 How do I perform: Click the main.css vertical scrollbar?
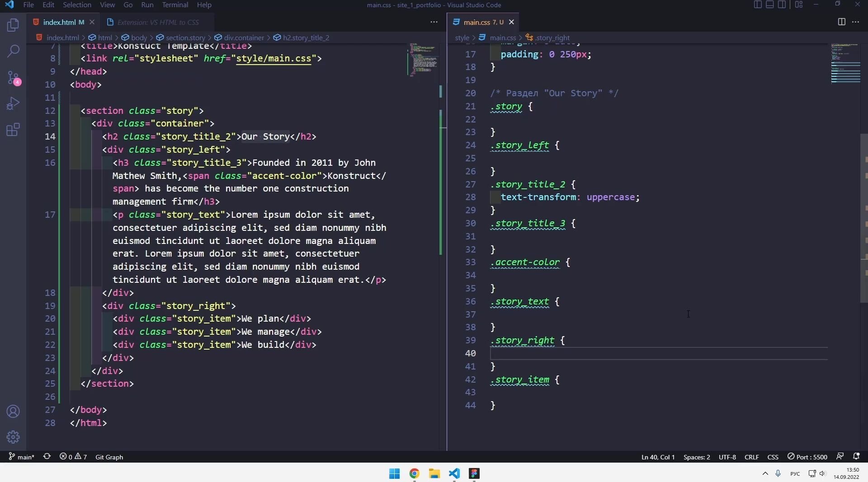864,218
